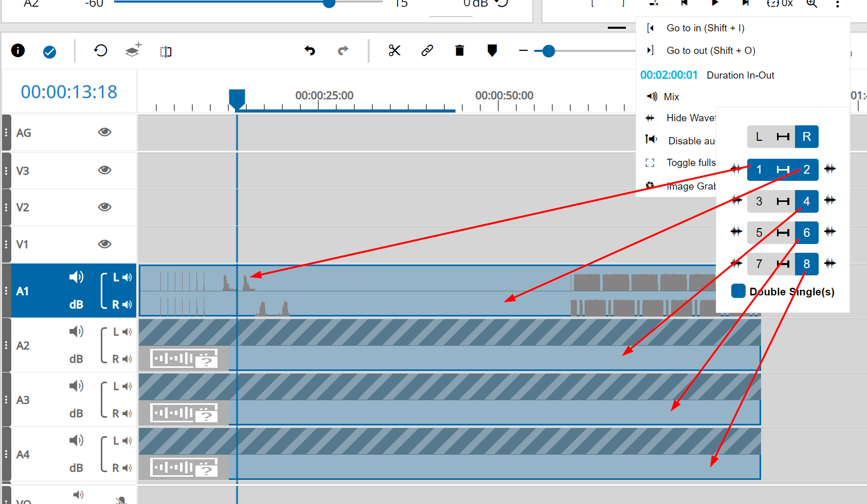Click the trash delete icon
Image resolution: width=867 pixels, height=504 pixels.
click(x=460, y=50)
